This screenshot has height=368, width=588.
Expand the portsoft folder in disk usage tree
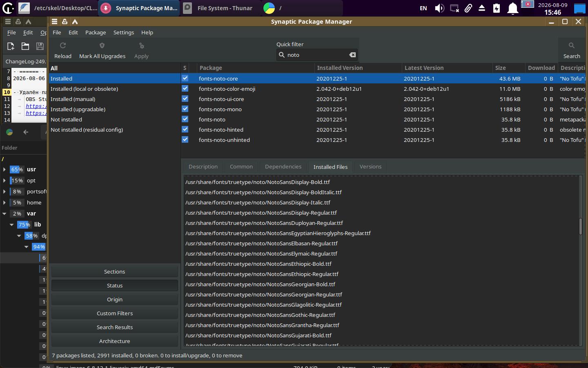[x=4, y=191]
